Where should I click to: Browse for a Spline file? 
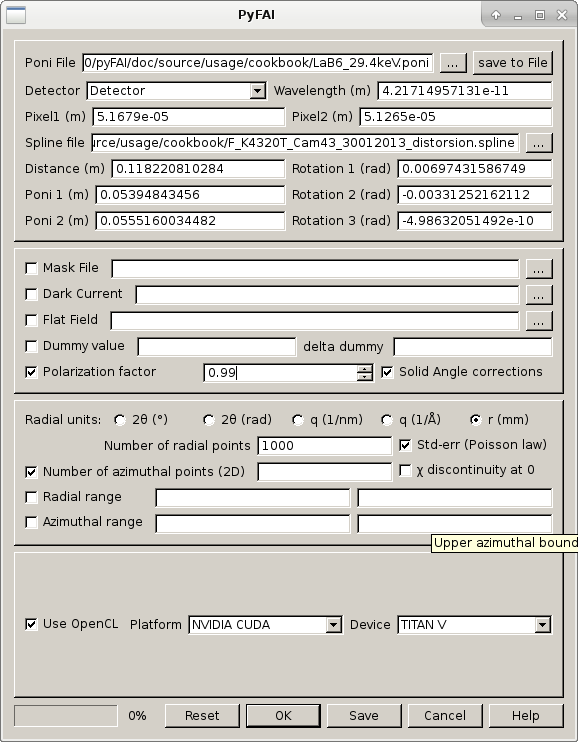[x=539, y=143]
